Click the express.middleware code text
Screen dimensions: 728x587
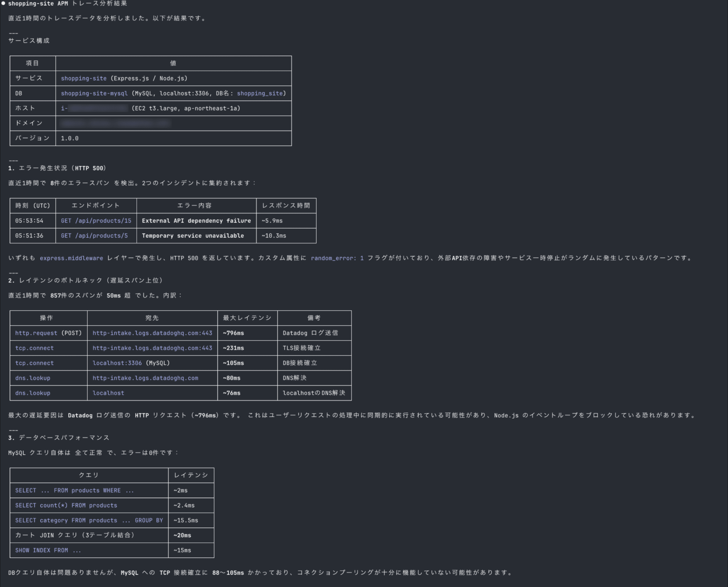pos(71,258)
